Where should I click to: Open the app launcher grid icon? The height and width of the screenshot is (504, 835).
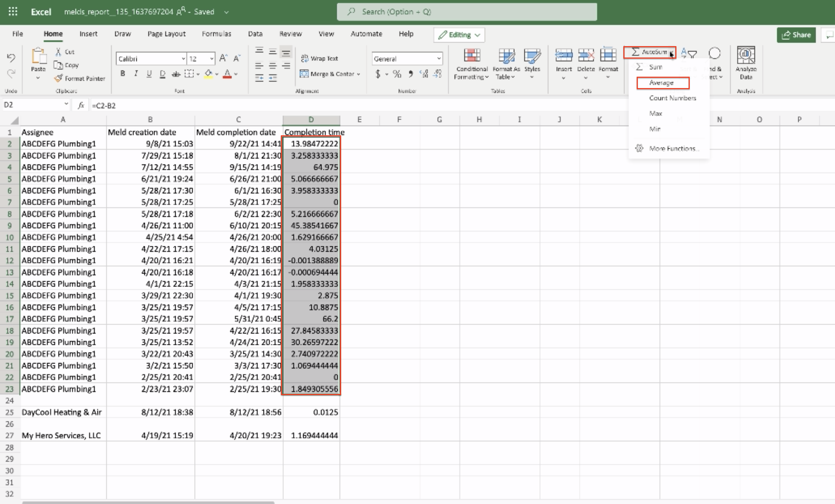click(13, 11)
